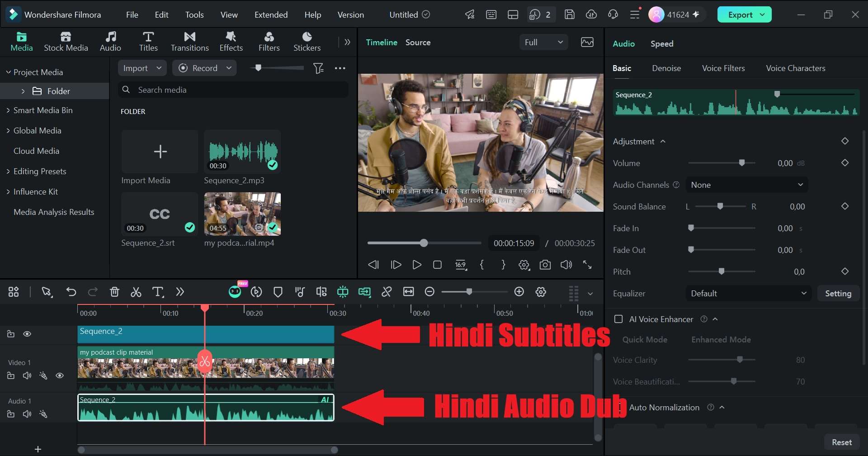Click the mark-in curly brace icon
Image resolution: width=868 pixels, height=456 pixels.
pos(482,265)
